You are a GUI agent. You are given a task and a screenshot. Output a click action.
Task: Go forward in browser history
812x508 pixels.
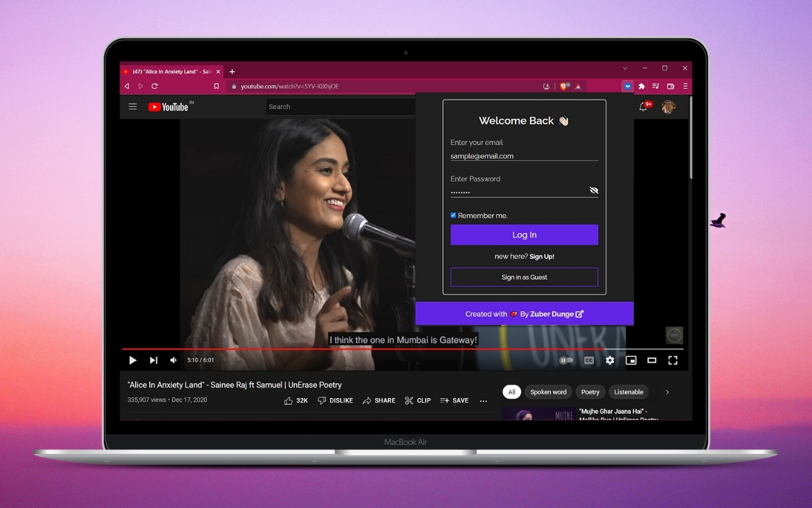[141, 86]
